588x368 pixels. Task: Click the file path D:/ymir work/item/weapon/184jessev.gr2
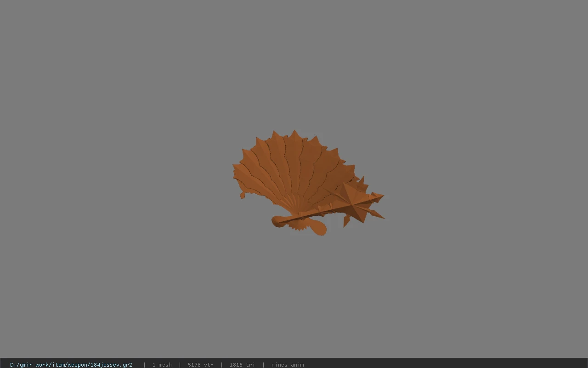[71, 365]
